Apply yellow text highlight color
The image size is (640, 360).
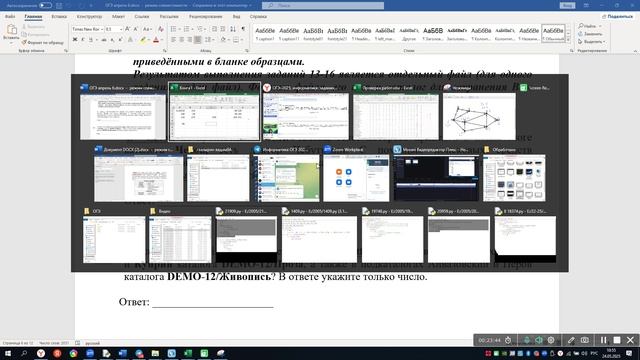tap(142, 40)
